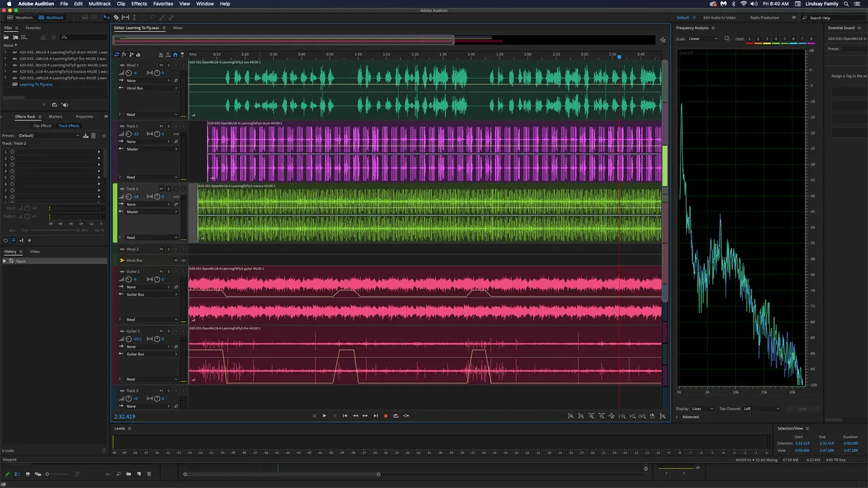Toggle the Metronome icon in editor header
This screenshot has width=868, height=488.
tap(161, 54)
